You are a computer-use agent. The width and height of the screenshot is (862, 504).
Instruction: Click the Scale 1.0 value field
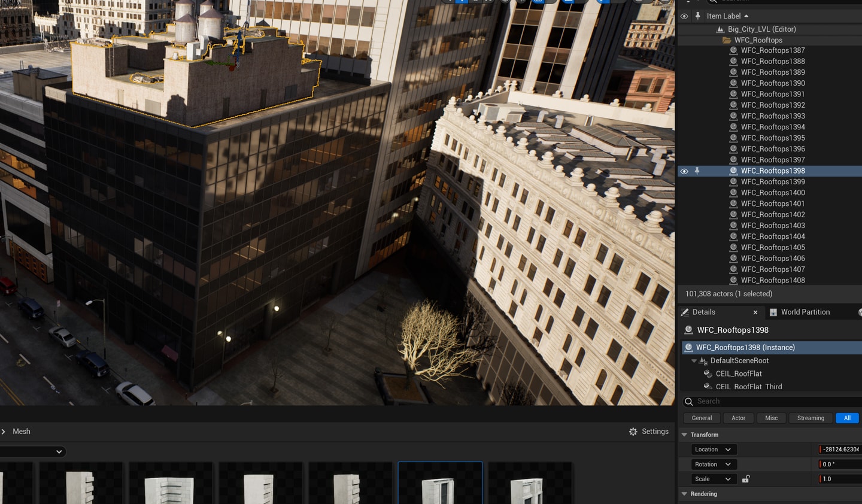[x=840, y=479]
